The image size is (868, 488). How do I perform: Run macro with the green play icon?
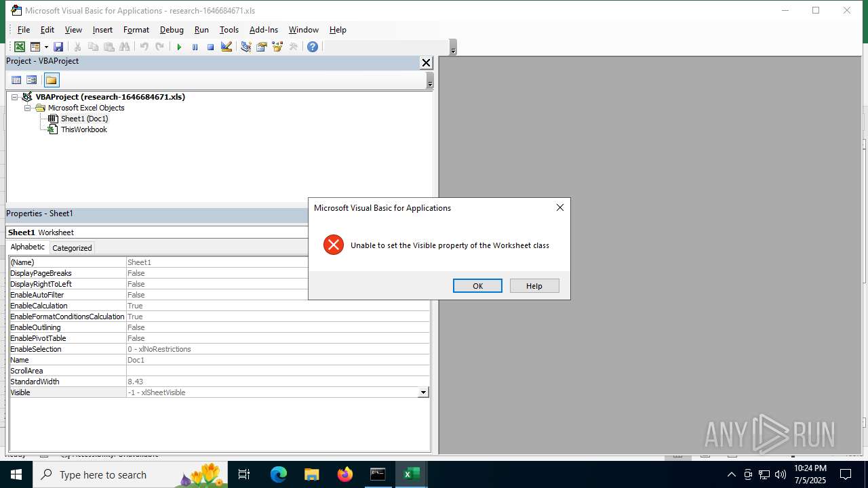click(179, 47)
